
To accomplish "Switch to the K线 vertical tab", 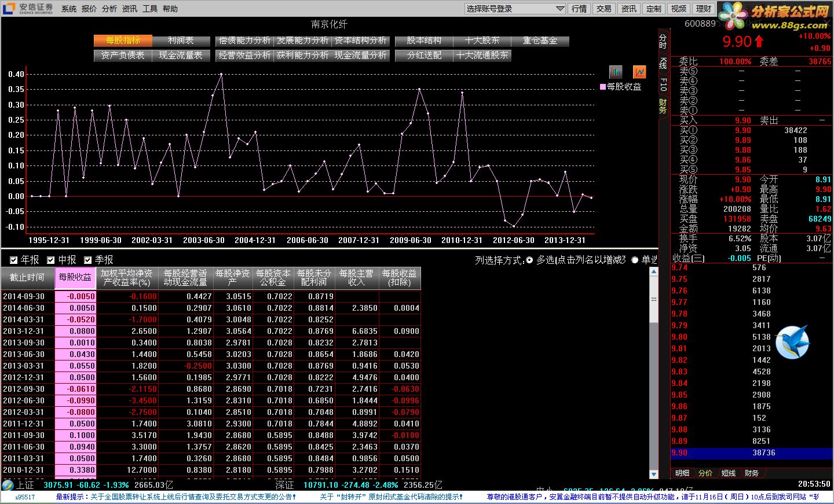I will (x=663, y=64).
